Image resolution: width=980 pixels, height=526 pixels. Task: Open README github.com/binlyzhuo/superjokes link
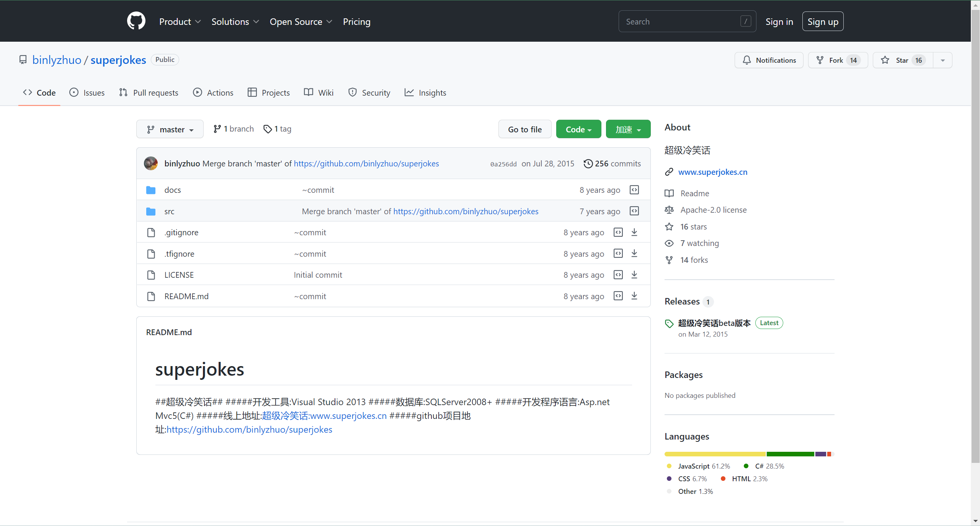249,430
